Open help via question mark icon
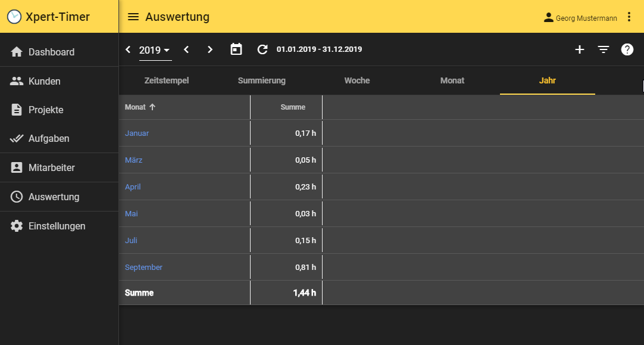The image size is (644, 345). [627, 49]
